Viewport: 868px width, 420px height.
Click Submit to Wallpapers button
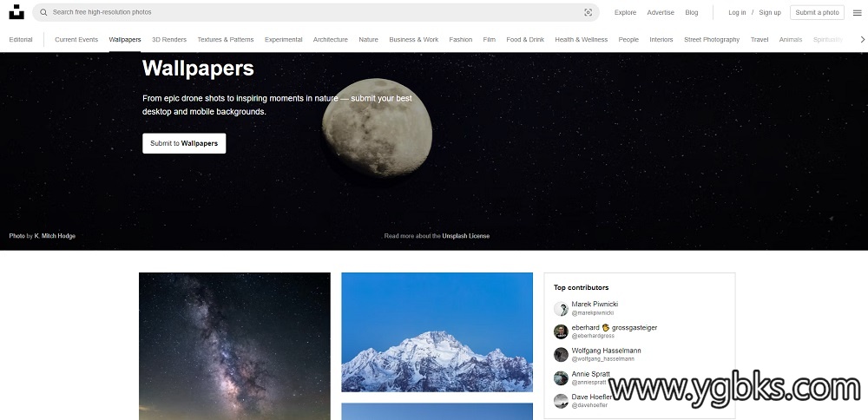coord(184,143)
